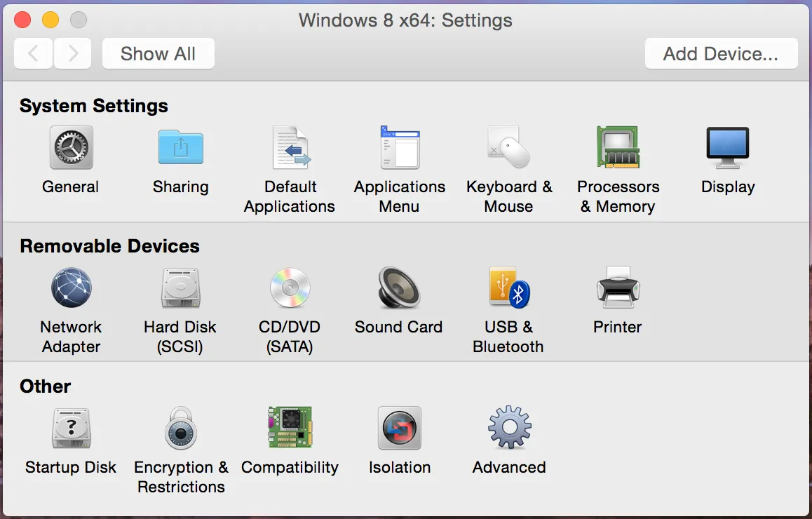Open the Isolation settings
The height and width of the screenshot is (519, 812).
400,429
